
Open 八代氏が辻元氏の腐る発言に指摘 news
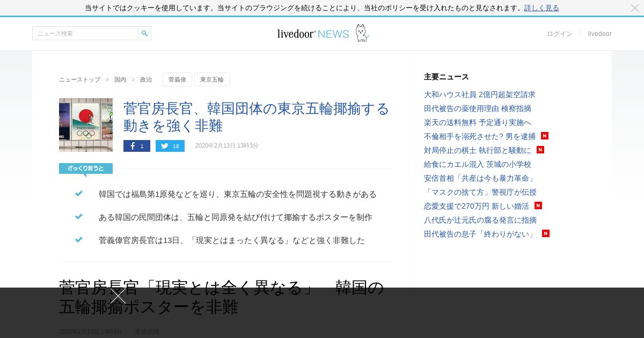(480, 220)
